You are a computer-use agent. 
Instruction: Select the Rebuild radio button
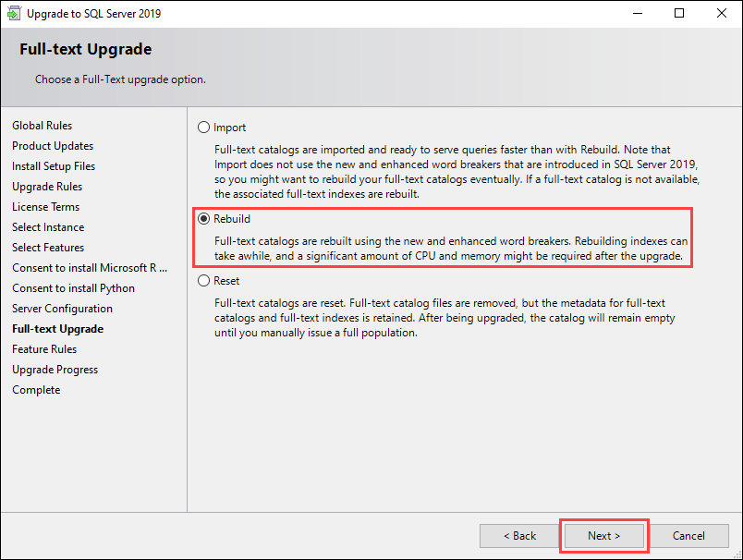coord(204,219)
